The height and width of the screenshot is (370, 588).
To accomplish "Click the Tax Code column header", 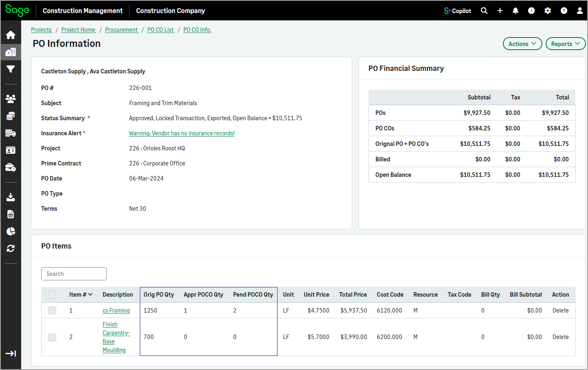I will click(x=459, y=295).
